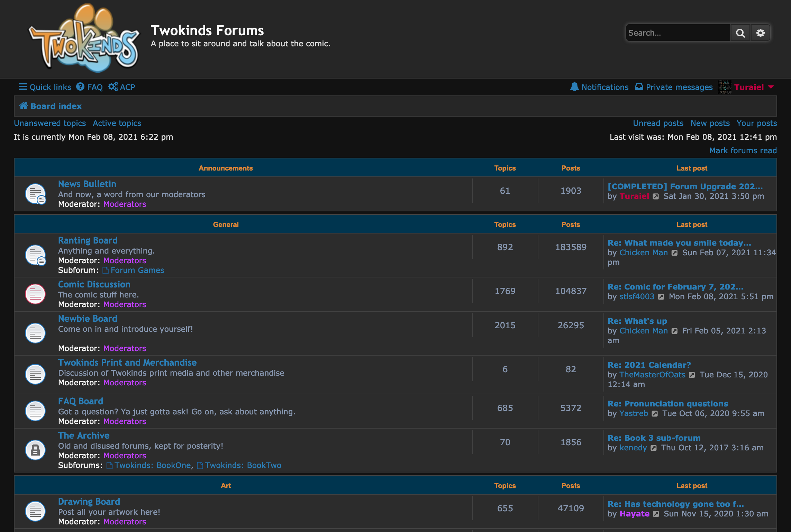The width and height of the screenshot is (791, 532).
Task: Open the Notifications dropdown
Action: click(x=599, y=87)
